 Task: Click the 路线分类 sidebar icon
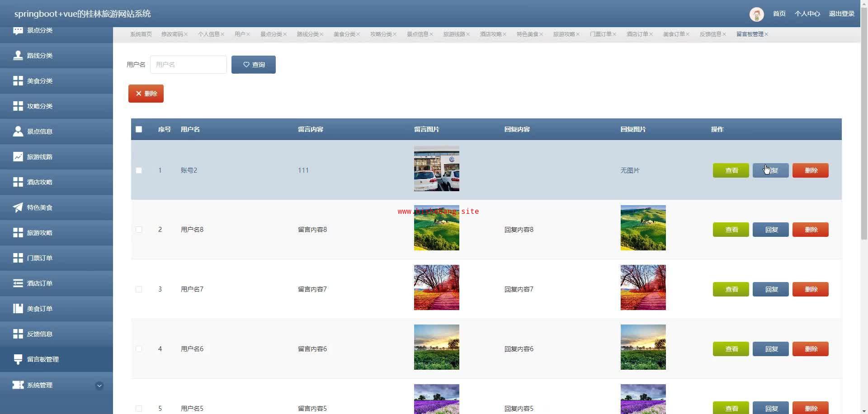(18, 56)
